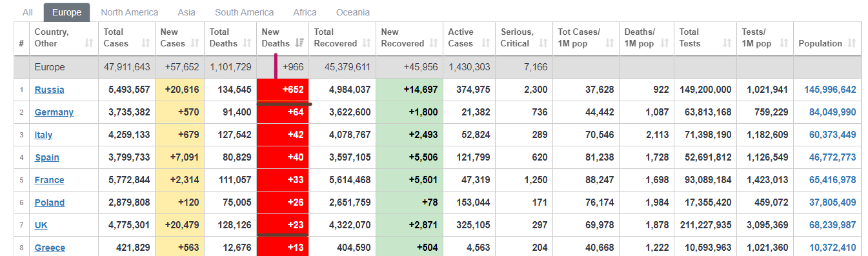Open the Germany country link
Image resolution: width=868 pixels, height=256 pixels.
click(x=54, y=112)
